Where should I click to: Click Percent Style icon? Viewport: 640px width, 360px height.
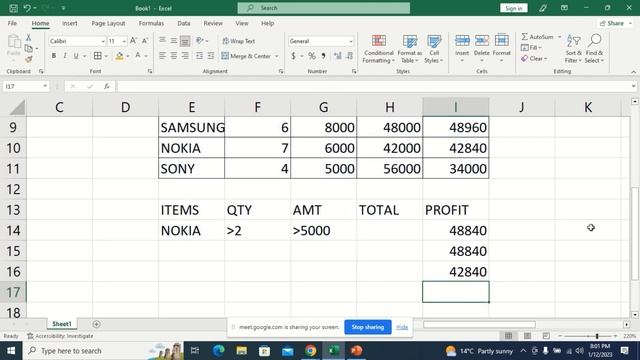pyautogui.click(x=312, y=56)
